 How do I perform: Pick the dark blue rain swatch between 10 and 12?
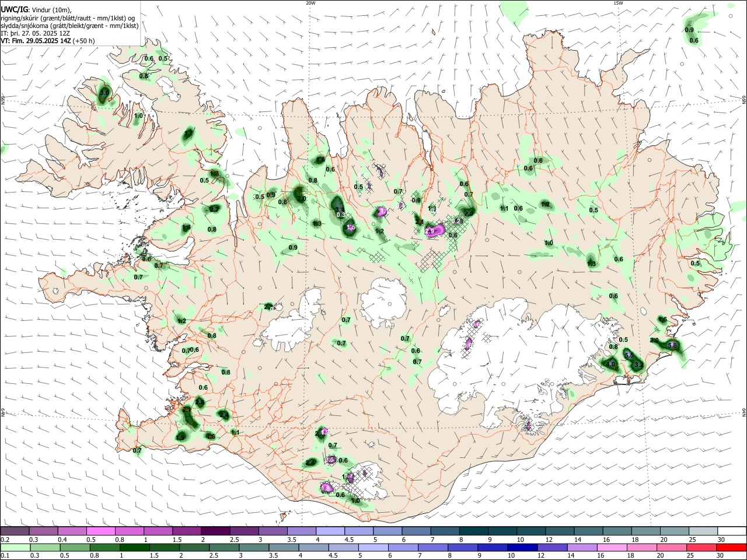click(522, 547)
